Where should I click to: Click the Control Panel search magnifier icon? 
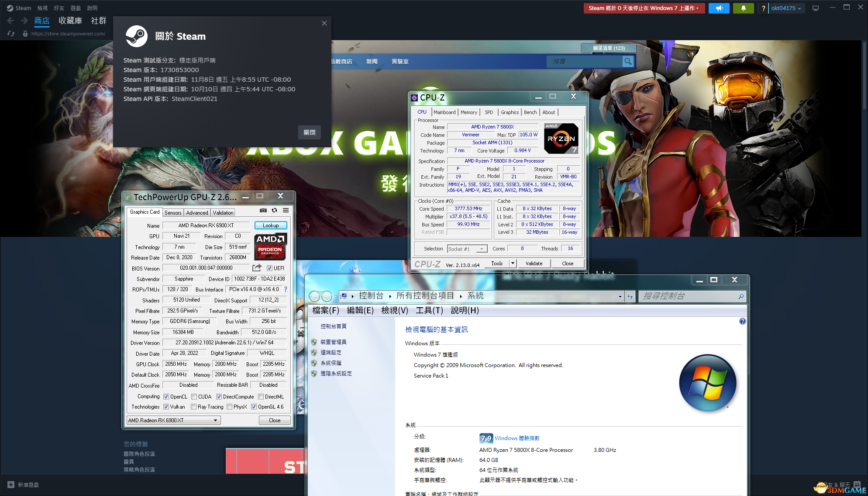coord(741,296)
